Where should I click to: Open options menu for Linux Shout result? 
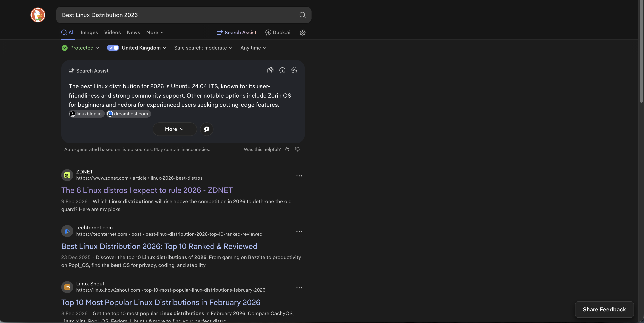tap(299, 288)
